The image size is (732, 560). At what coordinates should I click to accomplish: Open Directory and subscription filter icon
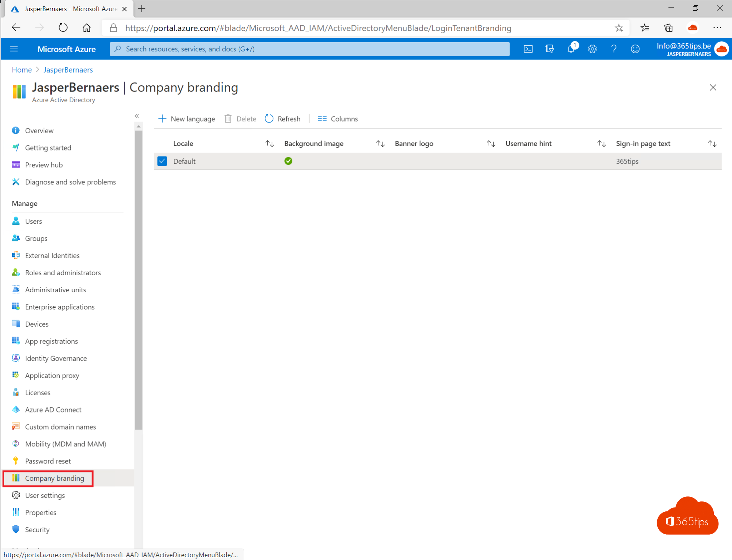(549, 49)
